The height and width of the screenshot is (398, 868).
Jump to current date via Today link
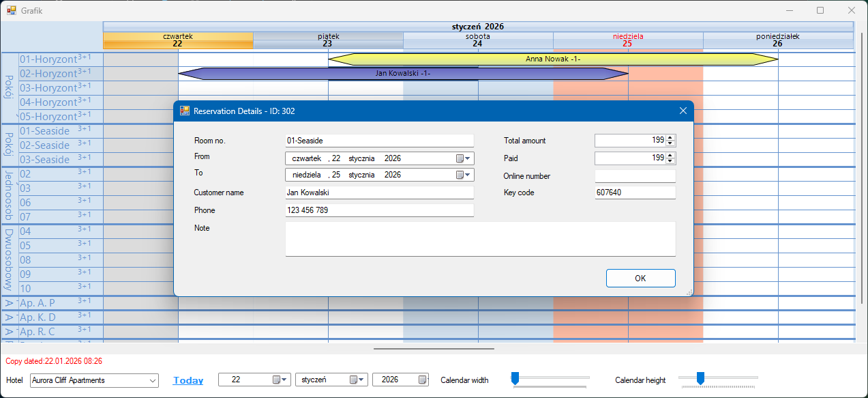point(188,380)
